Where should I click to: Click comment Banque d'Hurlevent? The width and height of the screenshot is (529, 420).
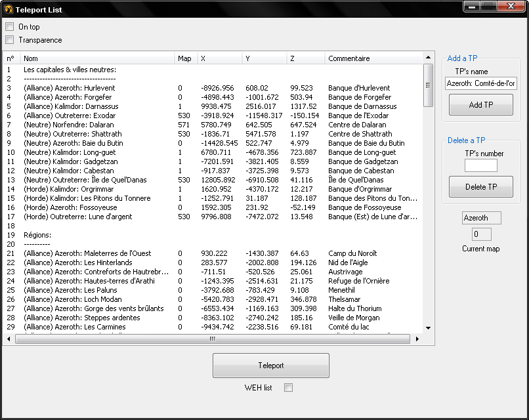click(359, 88)
